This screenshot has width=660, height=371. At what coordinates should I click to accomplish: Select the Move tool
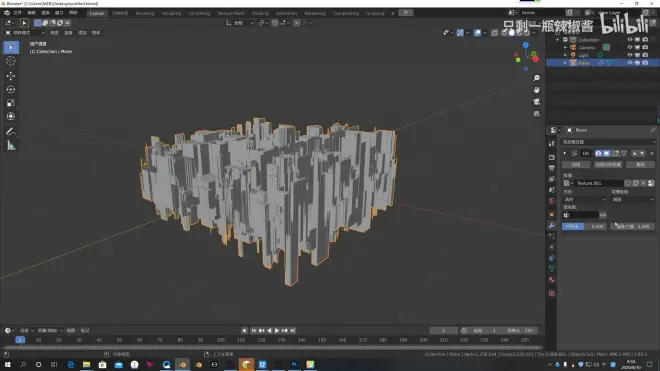click(11, 75)
